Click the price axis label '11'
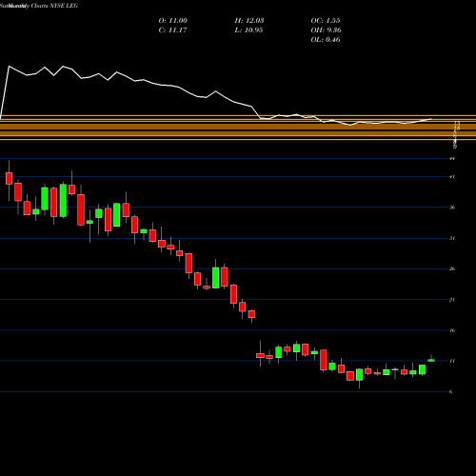Image resolution: width=476 pixels, height=476 pixels. click(452, 361)
